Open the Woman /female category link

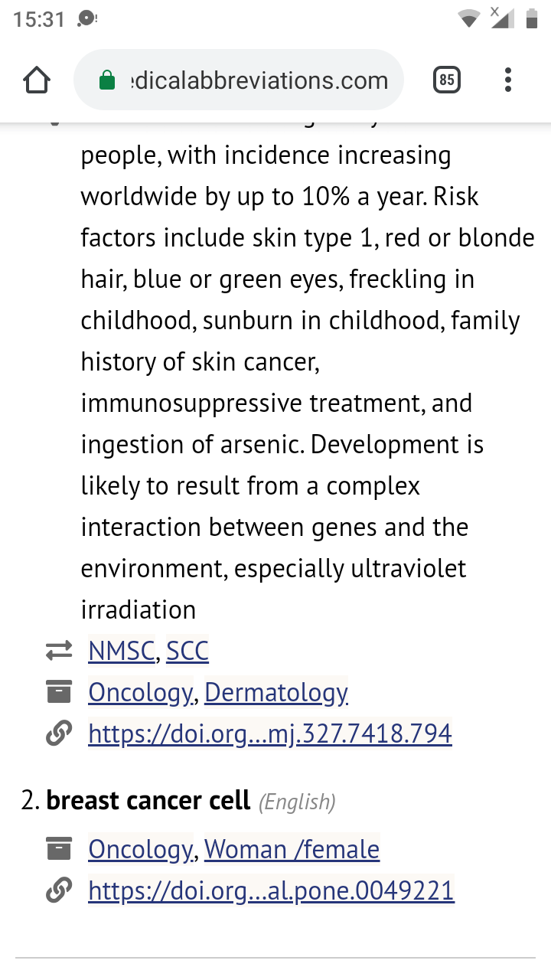coord(292,849)
